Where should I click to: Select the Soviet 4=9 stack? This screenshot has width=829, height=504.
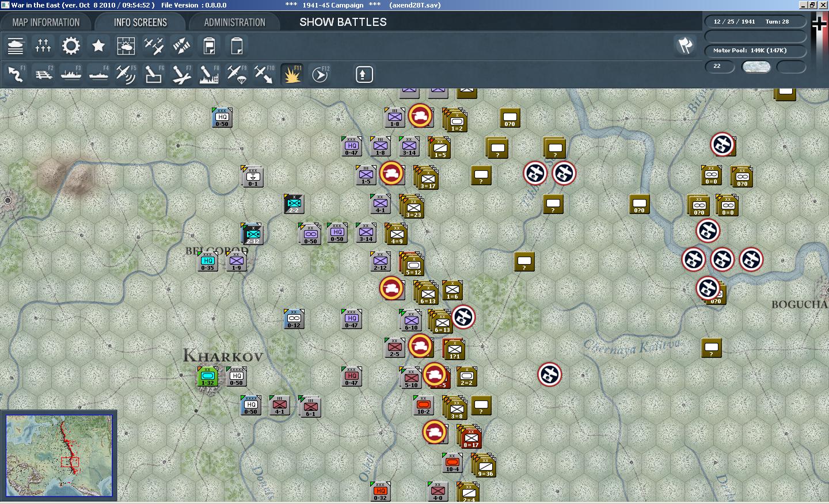coord(397,234)
